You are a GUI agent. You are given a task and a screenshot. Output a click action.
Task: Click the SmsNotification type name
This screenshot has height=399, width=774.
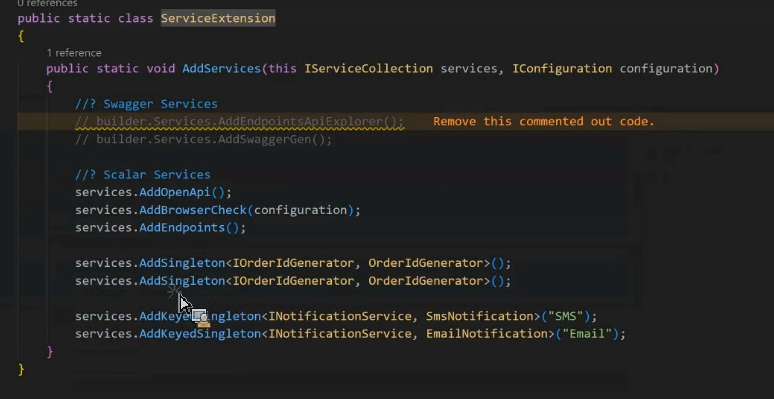tap(479, 316)
